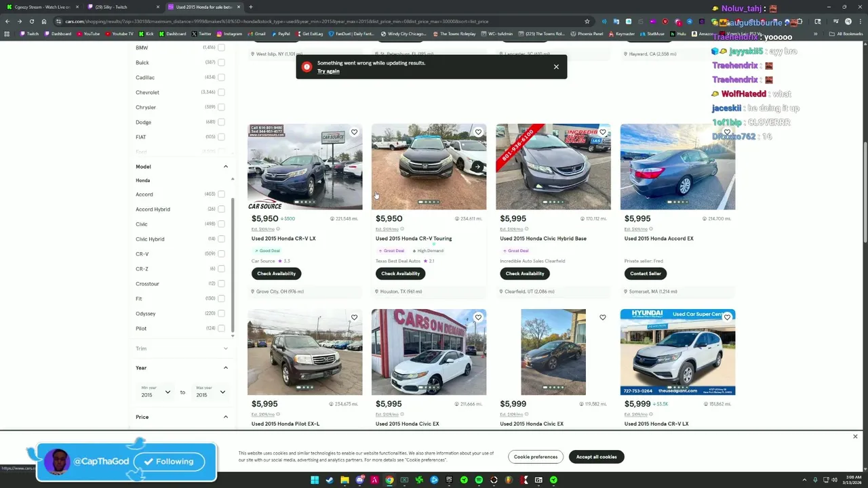This screenshot has width=868, height=488.
Task: Accept all cookies
Action: [596, 457]
